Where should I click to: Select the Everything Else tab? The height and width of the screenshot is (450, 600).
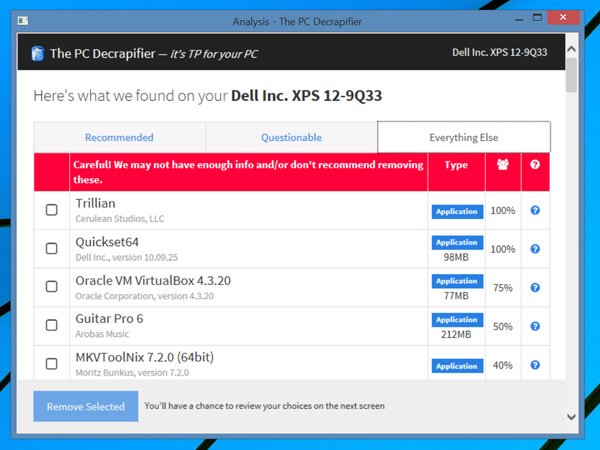pos(464,137)
